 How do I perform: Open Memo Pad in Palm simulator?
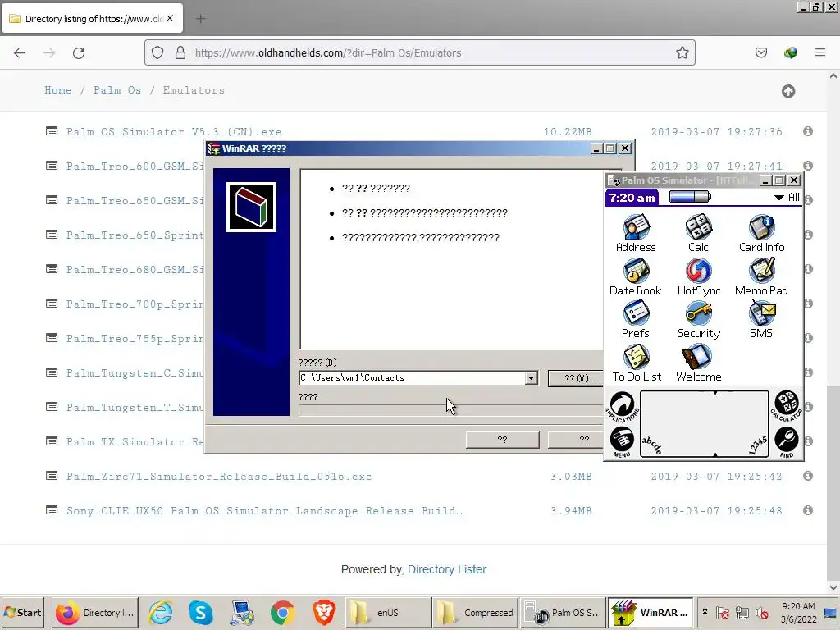[761, 276]
